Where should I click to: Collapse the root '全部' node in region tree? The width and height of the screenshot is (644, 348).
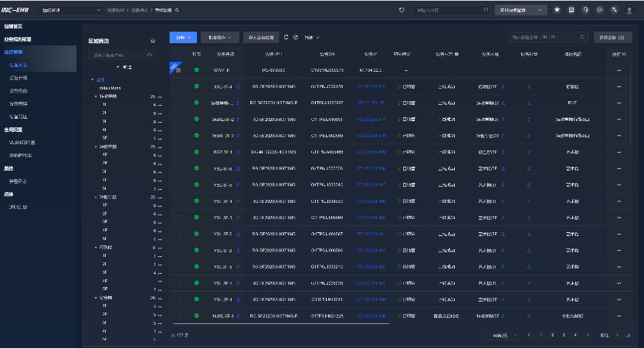click(x=93, y=79)
